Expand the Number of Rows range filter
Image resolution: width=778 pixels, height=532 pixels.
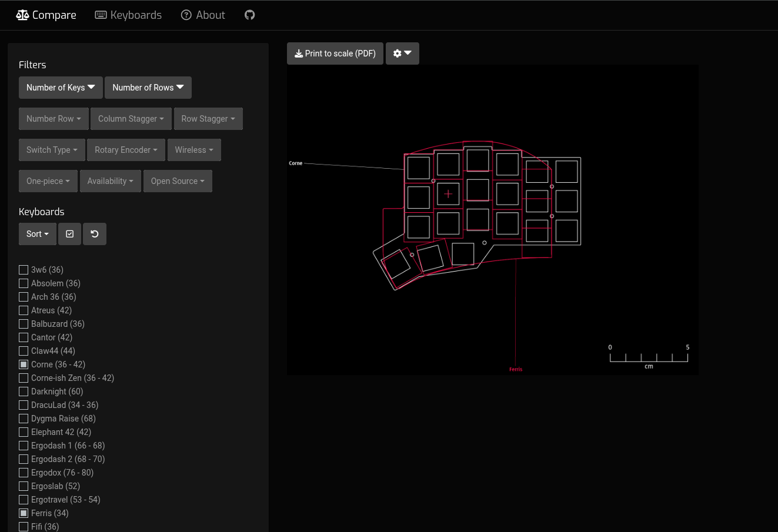(148, 88)
